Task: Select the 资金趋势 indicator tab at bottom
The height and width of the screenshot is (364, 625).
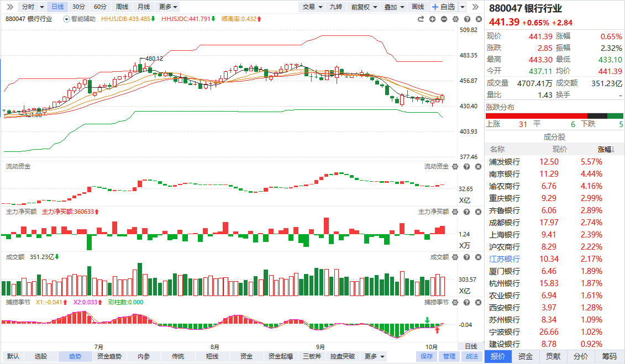Action: click(x=109, y=356)
